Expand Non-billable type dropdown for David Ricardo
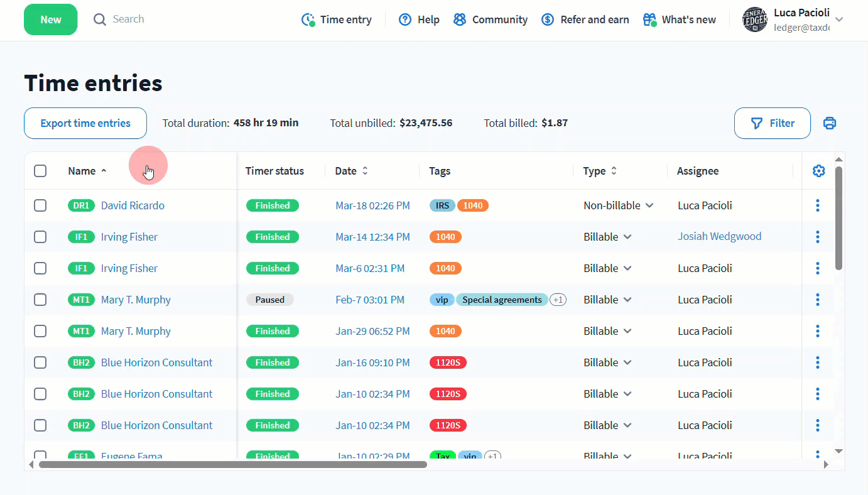This screenshot has height=495, width=868. coord(649,205)
